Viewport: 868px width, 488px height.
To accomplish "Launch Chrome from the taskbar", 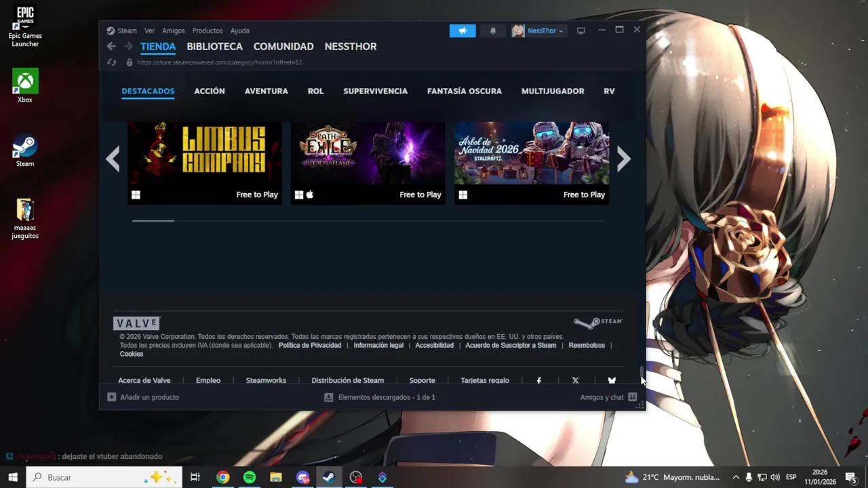I will pyautogui.click(x=222, y=477).
